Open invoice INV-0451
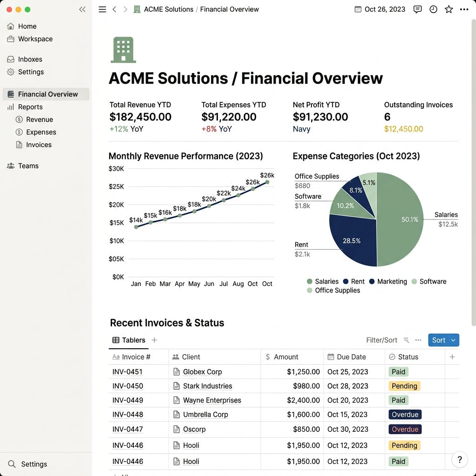Image resolution: width=476 pixels, height=476 pixels. pyautogui.click(x=127, y=372)
